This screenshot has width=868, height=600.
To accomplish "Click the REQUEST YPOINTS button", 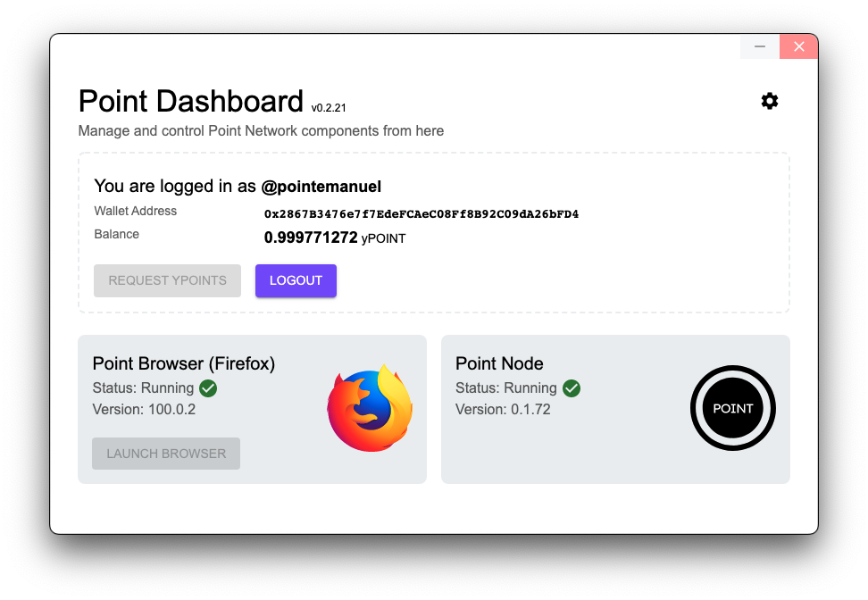I will [167, 280].
